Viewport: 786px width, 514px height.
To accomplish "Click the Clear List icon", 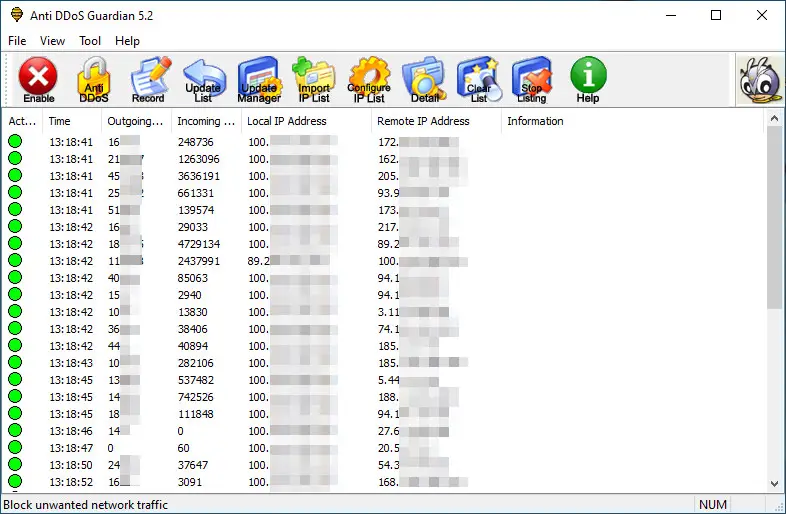I will pyautogui.click(x=479, y=80).
